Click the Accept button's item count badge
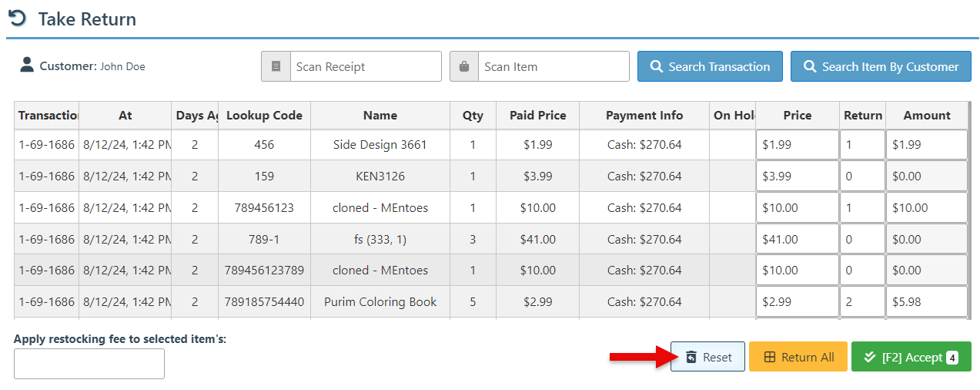The width and height of the screenshot is (980, 390). [952, 357]
